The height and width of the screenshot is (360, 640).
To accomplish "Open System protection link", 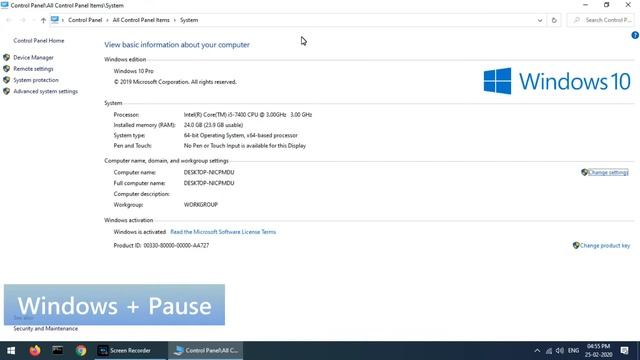I will (x=36, y=80).
